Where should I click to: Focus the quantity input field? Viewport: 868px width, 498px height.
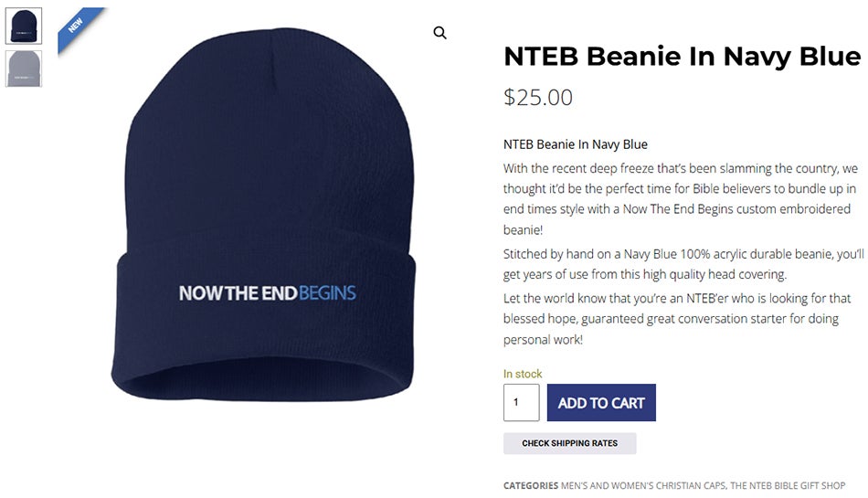[521, 403]
